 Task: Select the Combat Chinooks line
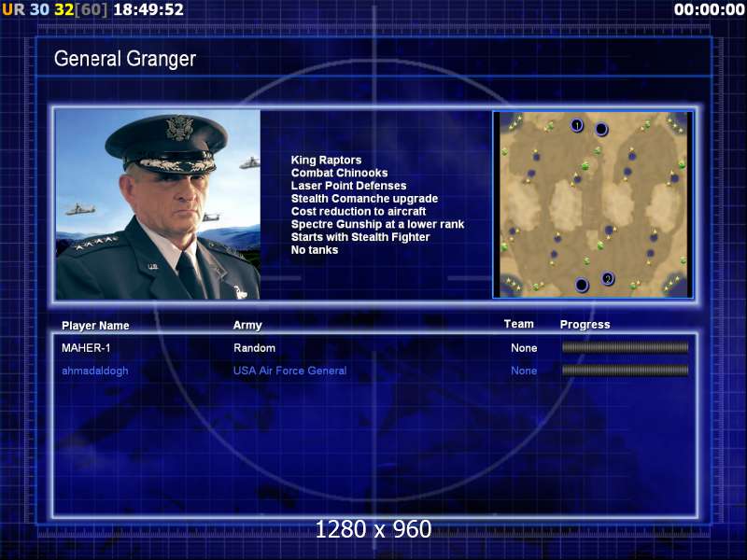tap(339, 173)
